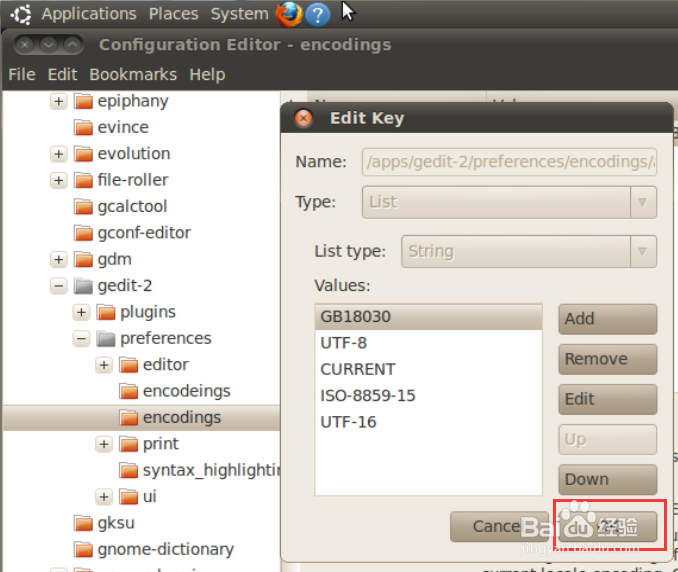Select the encodings folder icon
This screenshot has height=572, width=678.
tap(129, 418)
